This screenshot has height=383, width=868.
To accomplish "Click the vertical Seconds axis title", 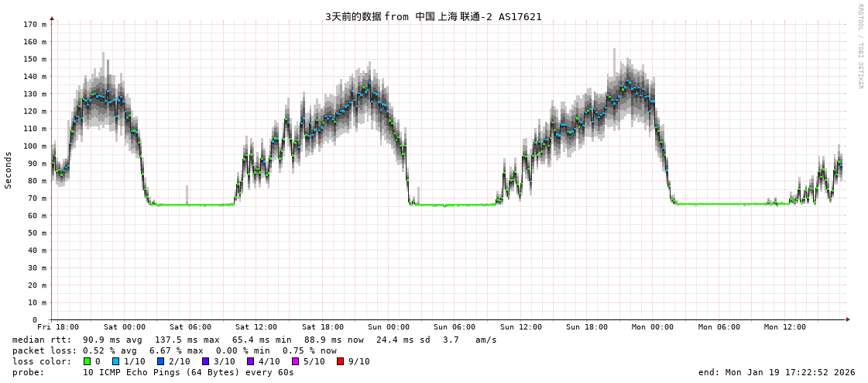I will click(9, 170).
